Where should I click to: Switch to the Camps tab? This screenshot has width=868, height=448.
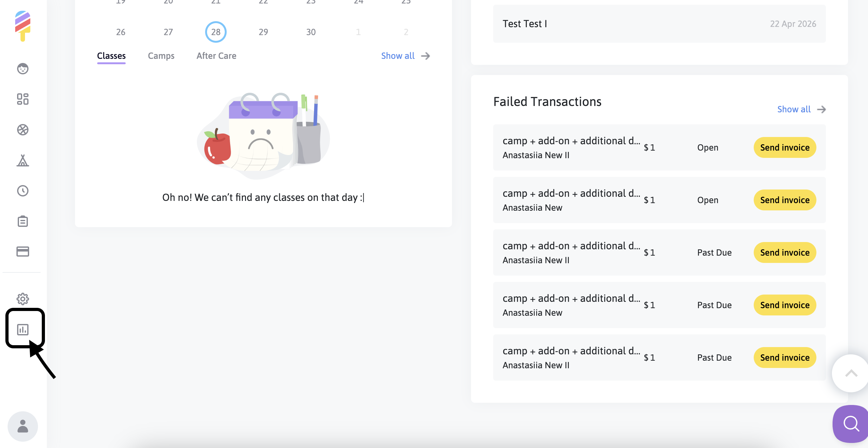point(161,56)
